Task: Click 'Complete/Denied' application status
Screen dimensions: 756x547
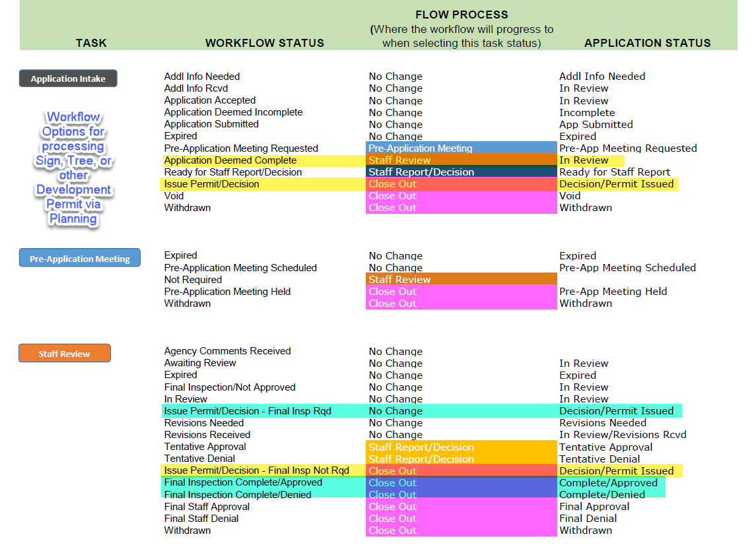Action: tap(601, 495)
